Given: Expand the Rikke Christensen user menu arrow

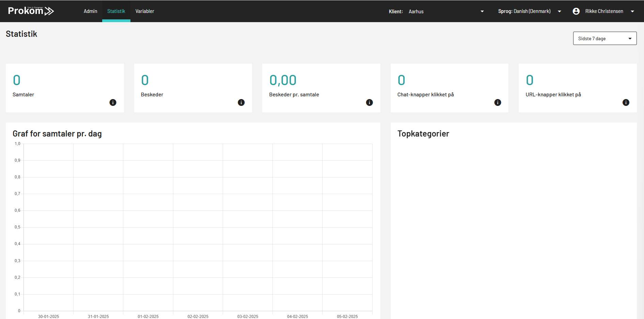Looking at the screenshot, I should [632, 11].
